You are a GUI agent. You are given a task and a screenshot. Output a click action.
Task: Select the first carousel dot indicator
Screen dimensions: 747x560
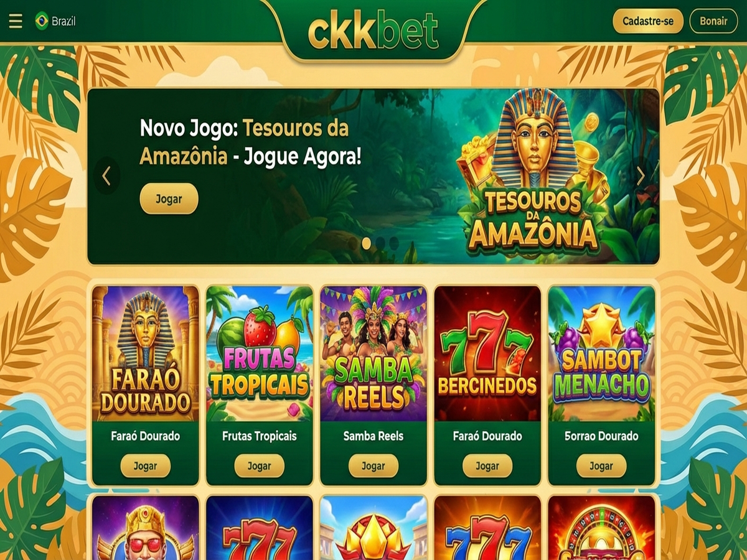pyautogui.click(x=367, y=243)
